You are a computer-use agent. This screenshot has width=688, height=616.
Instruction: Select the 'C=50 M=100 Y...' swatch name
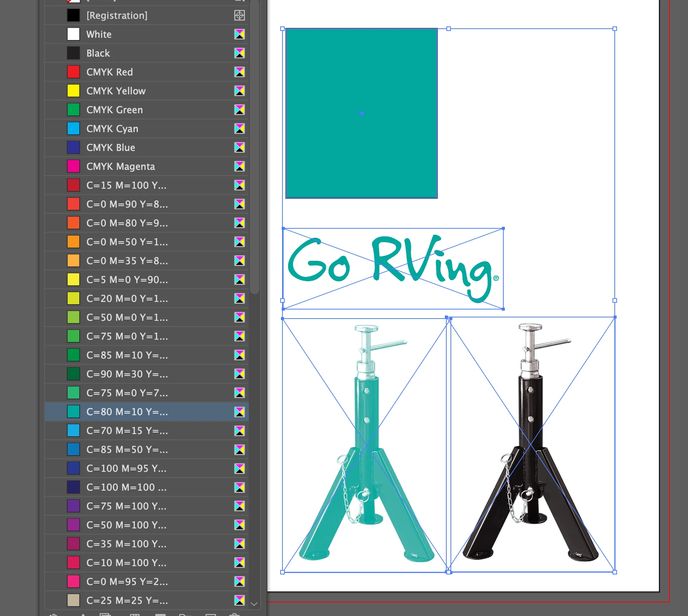click(x=126, y=525)
